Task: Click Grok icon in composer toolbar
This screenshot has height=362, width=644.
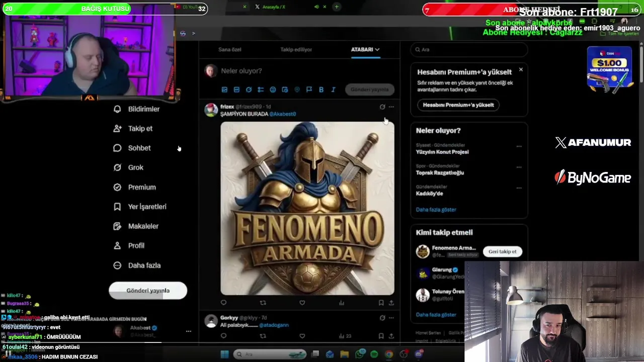Action: (249, 89)
